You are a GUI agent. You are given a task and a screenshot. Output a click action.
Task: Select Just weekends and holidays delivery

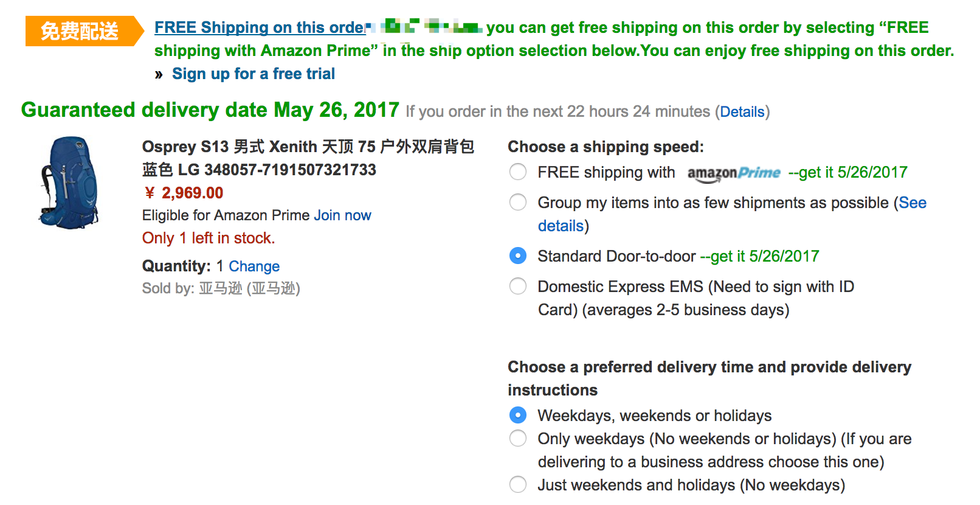click(x=518, y=485)
